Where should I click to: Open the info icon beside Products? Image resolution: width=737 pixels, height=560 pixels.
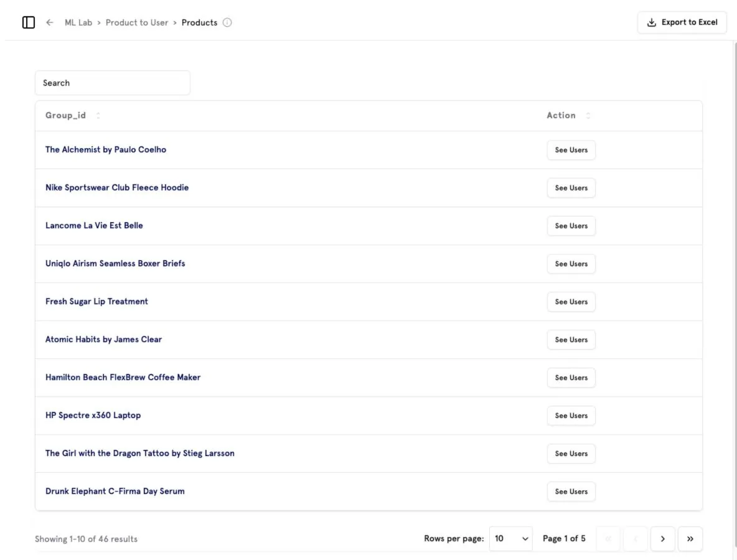tap(227, 22)
